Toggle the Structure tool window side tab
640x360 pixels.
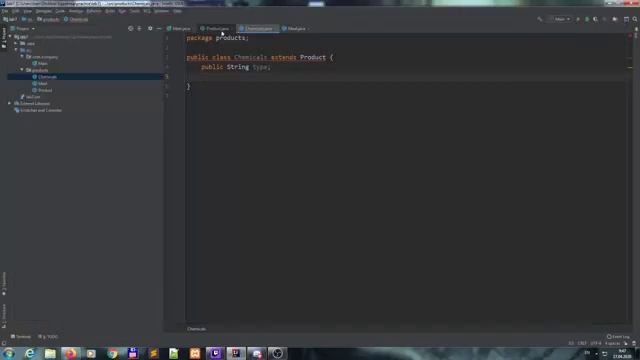(x=4, y=315)
